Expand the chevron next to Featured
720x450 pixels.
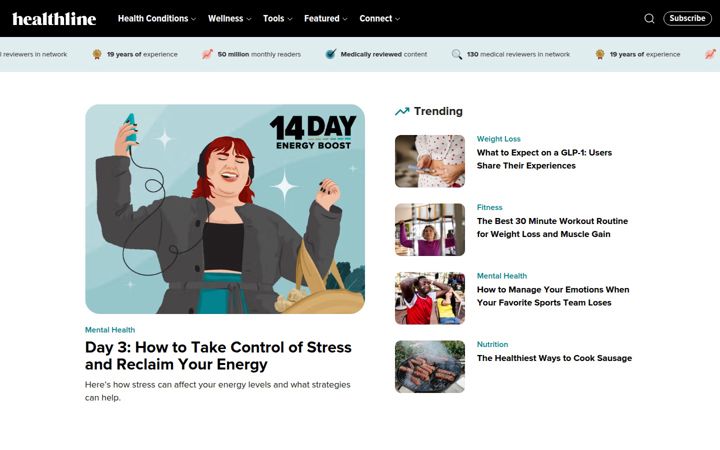pos(345,19)
